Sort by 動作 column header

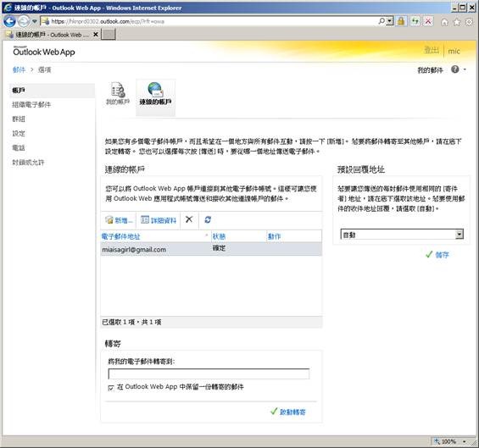[294, 236]
